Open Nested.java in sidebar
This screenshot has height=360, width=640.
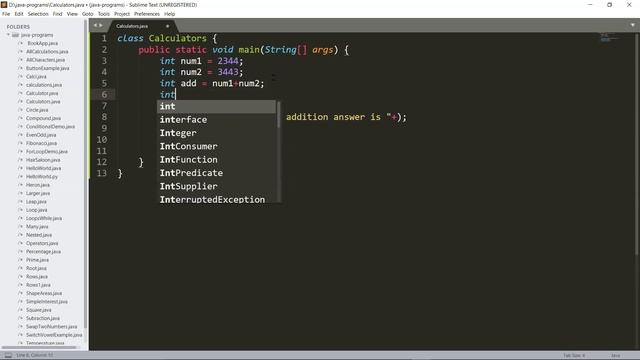[x=39, y=235]
